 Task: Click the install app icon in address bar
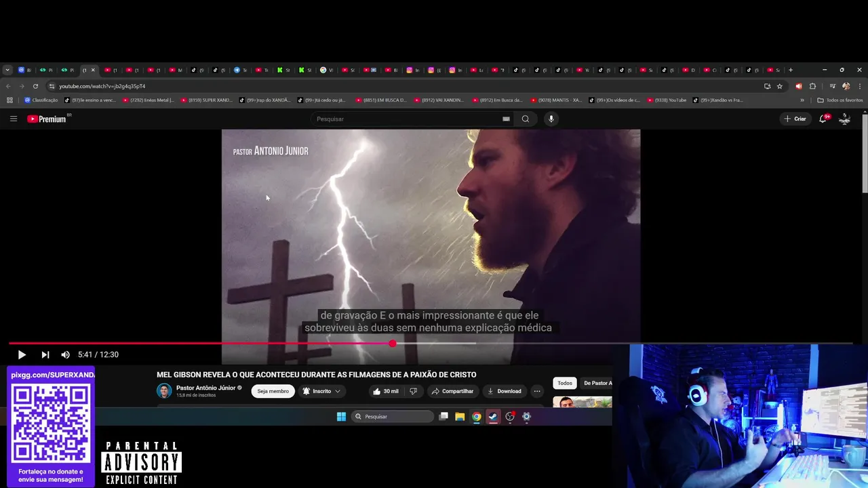pyautogui.click(x=767, y=86)
